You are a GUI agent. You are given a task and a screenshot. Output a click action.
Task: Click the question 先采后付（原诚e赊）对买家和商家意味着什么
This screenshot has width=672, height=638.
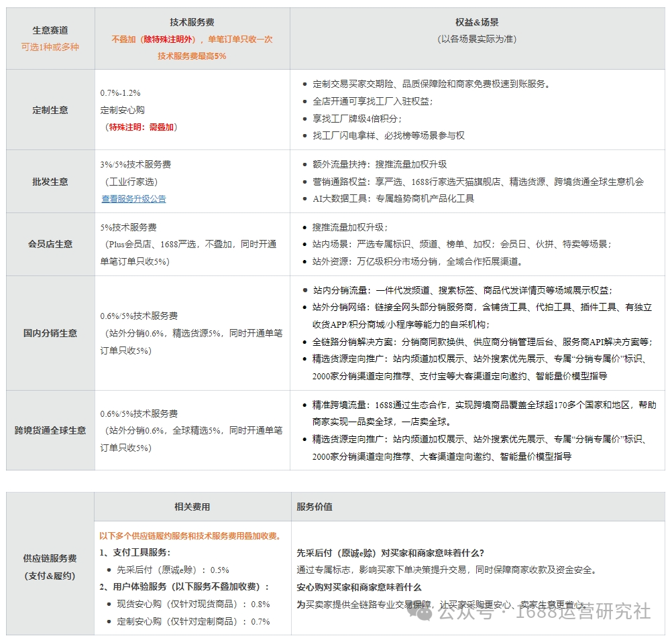pyautogui.click(x=390, y=553)
